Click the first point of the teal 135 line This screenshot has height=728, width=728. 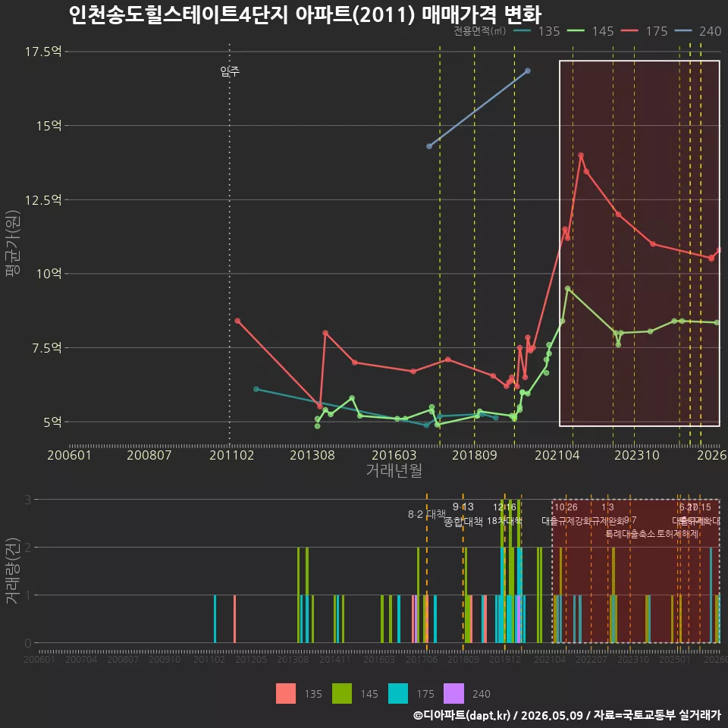point(256,389)
